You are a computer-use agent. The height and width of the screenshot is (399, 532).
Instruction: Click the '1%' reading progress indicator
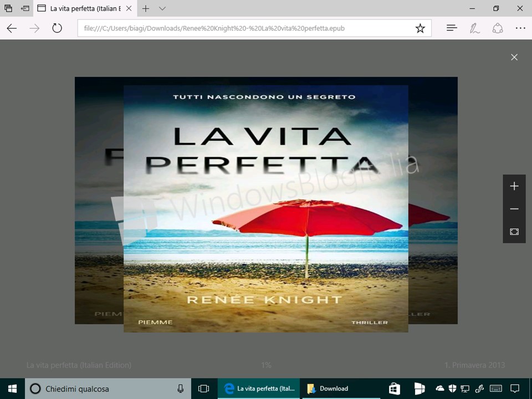click(x=266, y=365)
